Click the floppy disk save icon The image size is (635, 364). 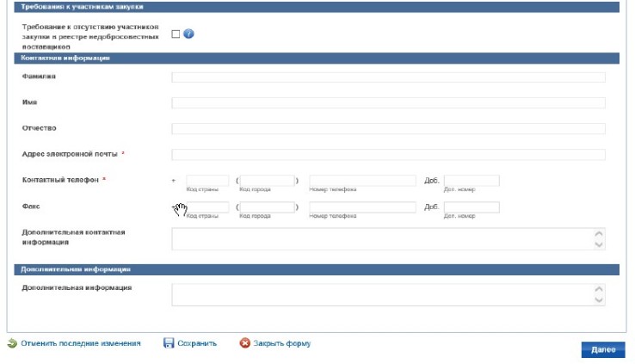(x=169, y=343)
